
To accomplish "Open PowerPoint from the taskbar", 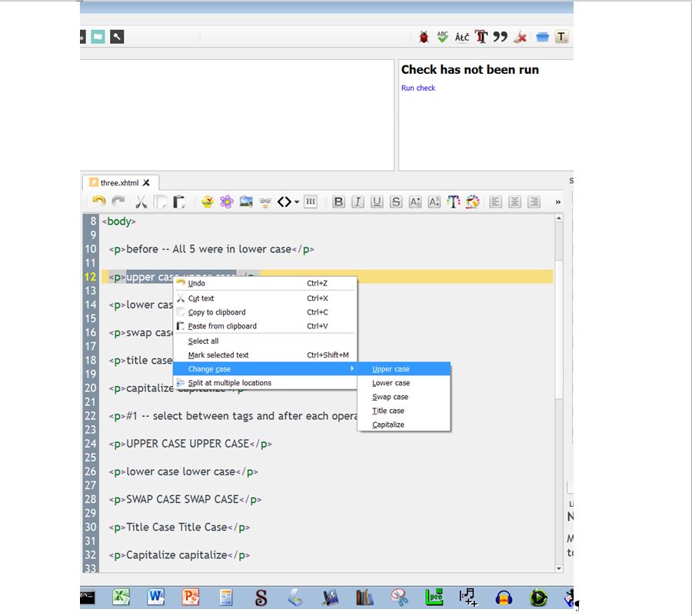I will [x=191, y=598].
